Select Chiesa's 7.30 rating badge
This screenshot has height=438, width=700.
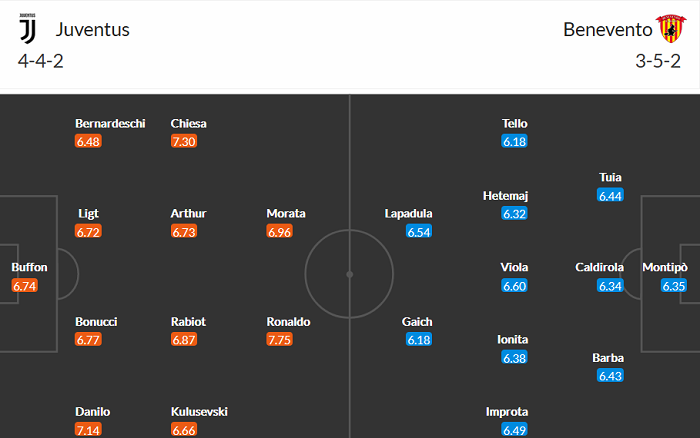[x=185, y=142]
